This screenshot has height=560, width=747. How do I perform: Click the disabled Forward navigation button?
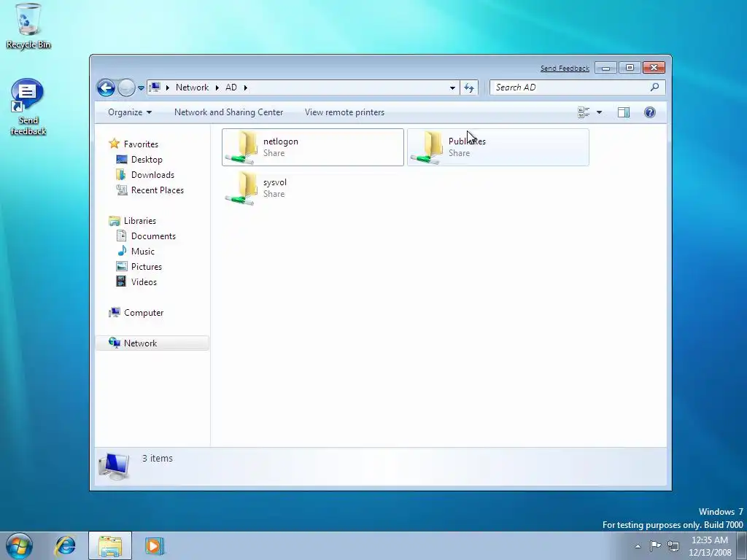pos(126,87)
